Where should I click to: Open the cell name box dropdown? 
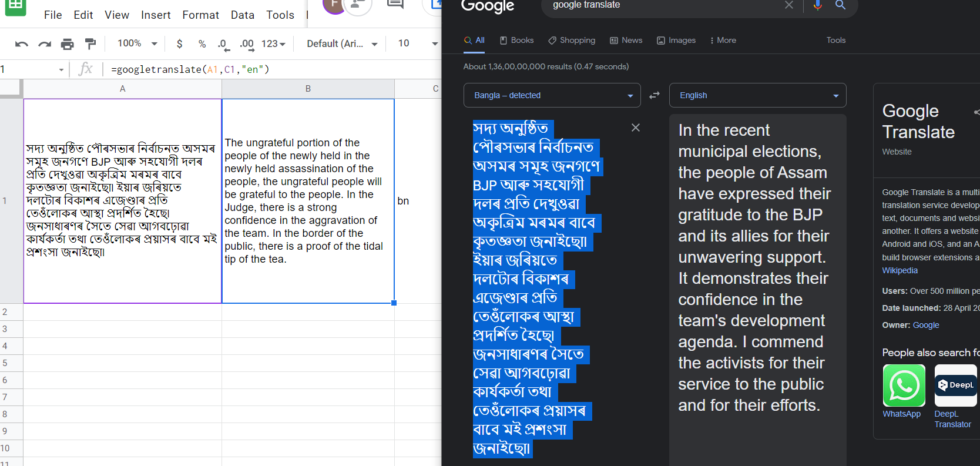(61, 69)
